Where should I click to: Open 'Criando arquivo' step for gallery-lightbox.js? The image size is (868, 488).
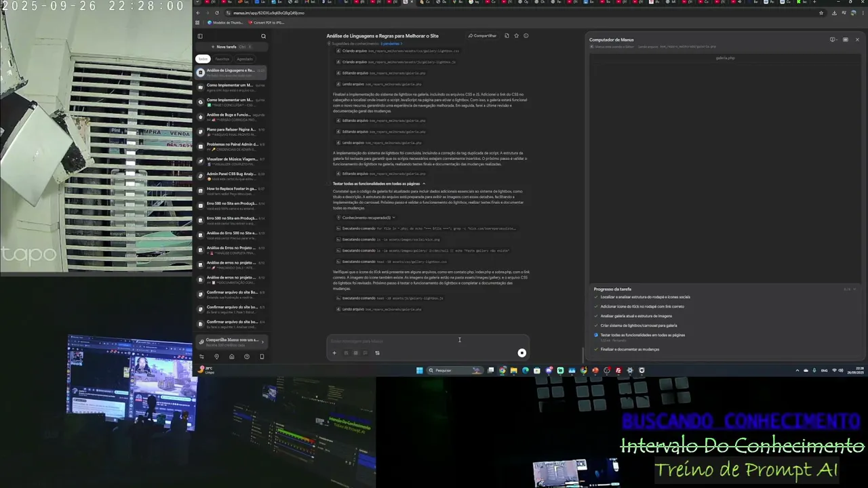397,62
